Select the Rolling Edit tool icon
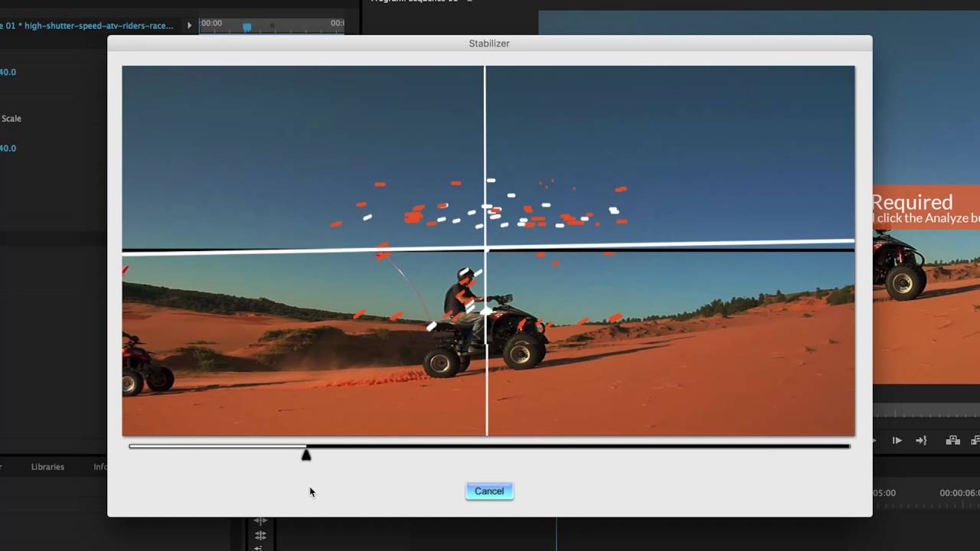The width and height of the screenshot is (980, 551). tap(260, 536)
